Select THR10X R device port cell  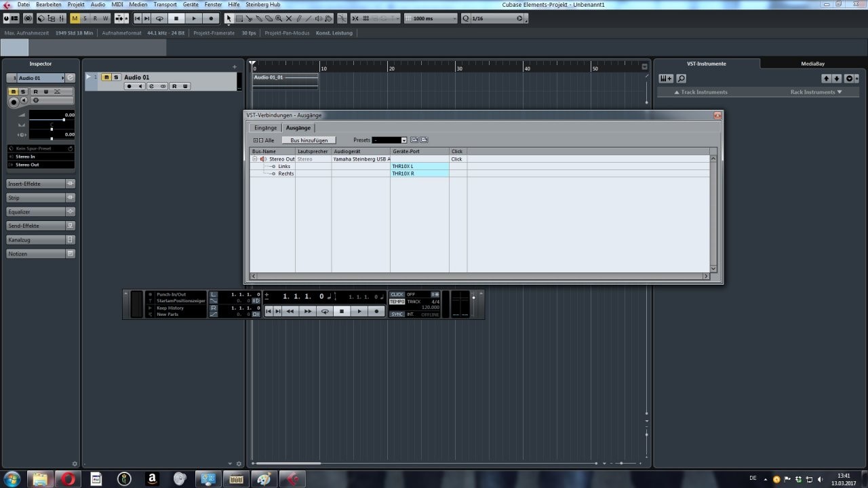pos(419,174)
